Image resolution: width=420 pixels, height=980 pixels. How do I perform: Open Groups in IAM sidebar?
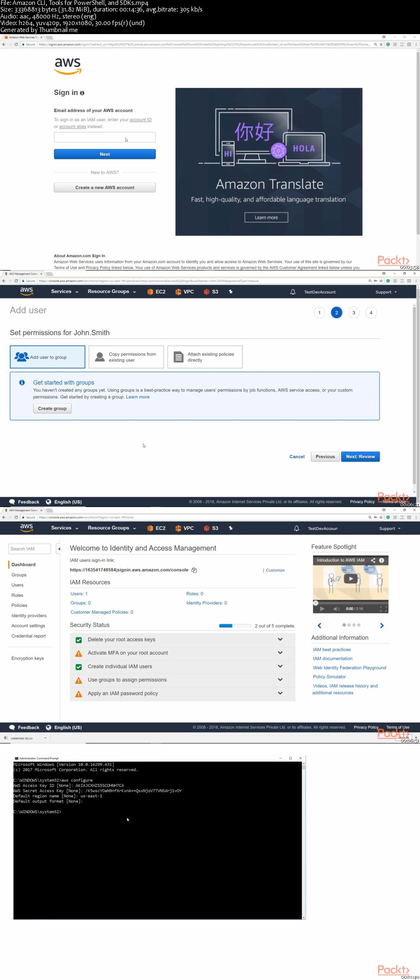(19, 575)
